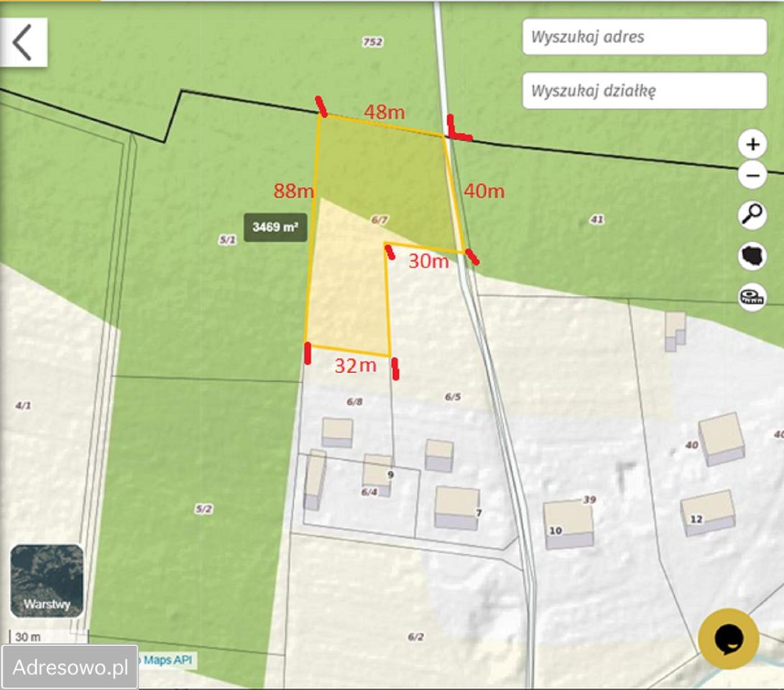Select parcel label 752
The image size is (784, 690).
point(372,42)
